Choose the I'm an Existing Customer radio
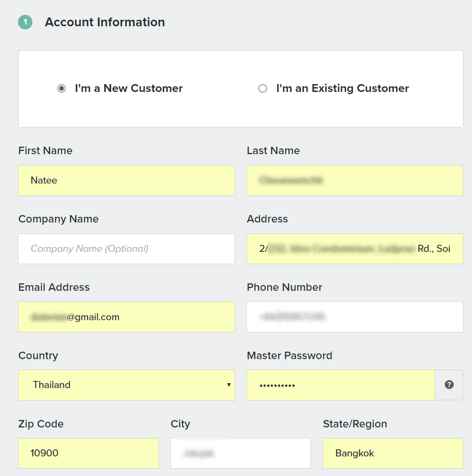The image size is (472, 476). point(263,88)
